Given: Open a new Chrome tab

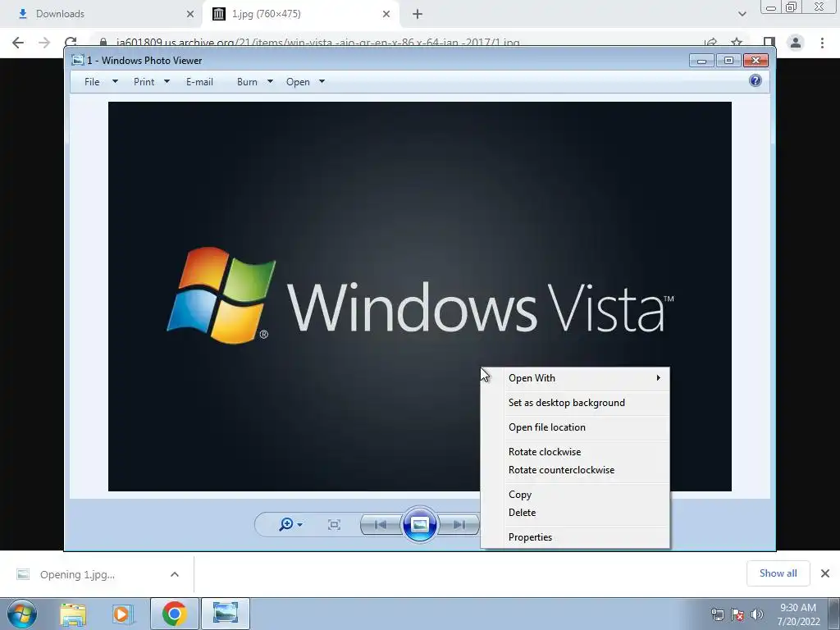Looking at the screenshot, I should [418, 14].
